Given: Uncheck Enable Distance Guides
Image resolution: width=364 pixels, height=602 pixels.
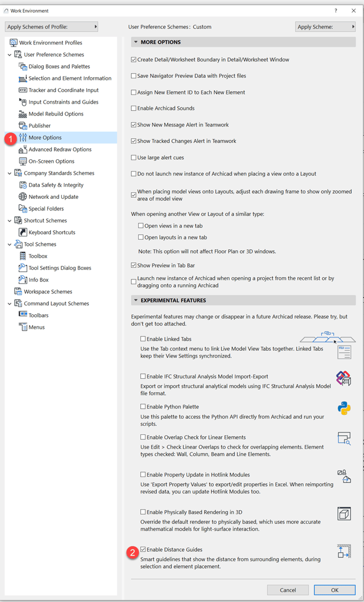Looking at the screenshot, I should [x=143, y=550].
